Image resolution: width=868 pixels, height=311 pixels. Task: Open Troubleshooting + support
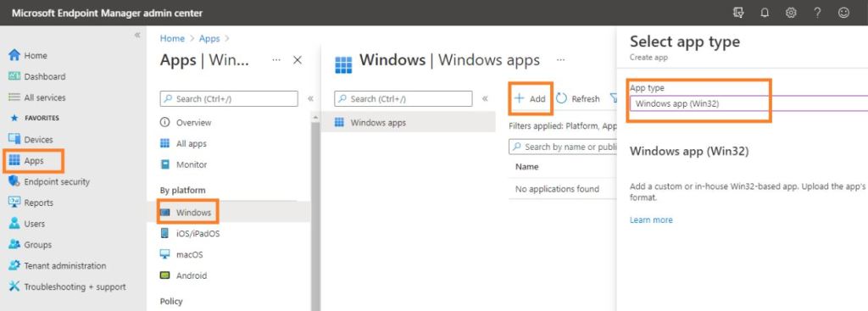point(67,286)
